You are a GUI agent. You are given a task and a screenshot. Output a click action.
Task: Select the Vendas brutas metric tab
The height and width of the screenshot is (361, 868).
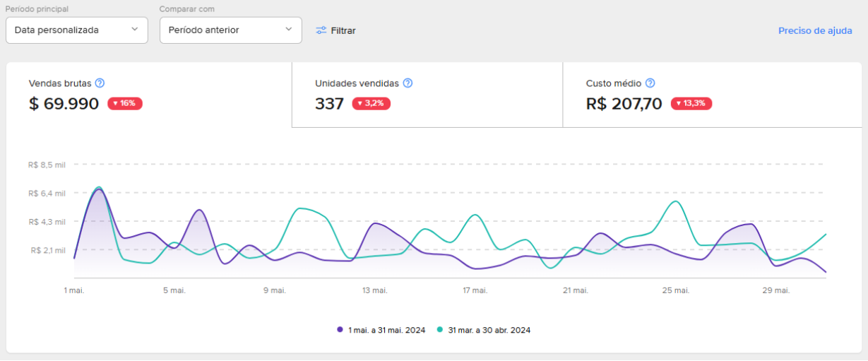point(149,95)
